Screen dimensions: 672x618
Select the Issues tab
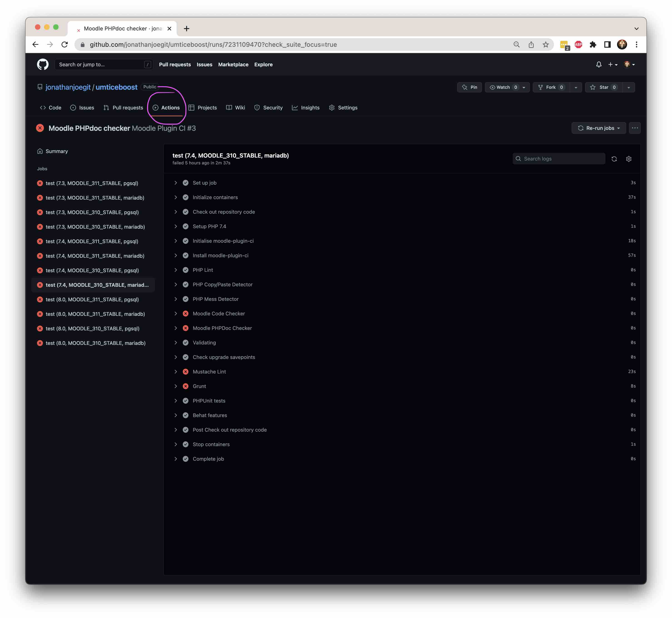(87, 107)
